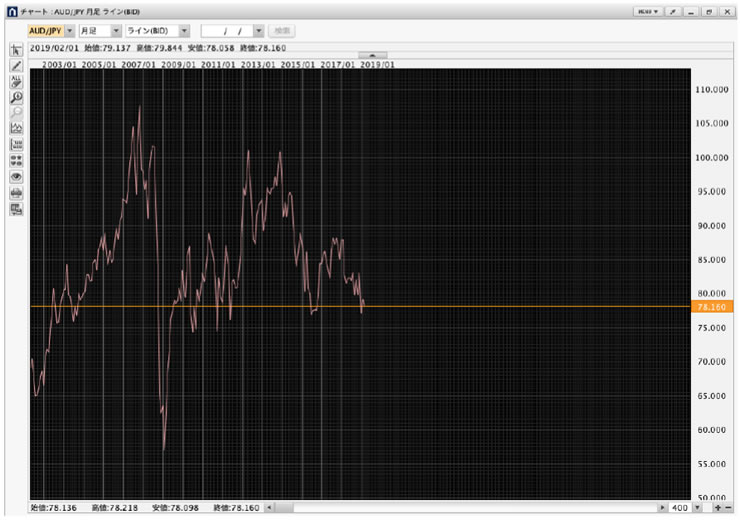Open the date picker dropdown arrow
The height and width of the screenshot is (520, 740).
click(x=258, y=31)
